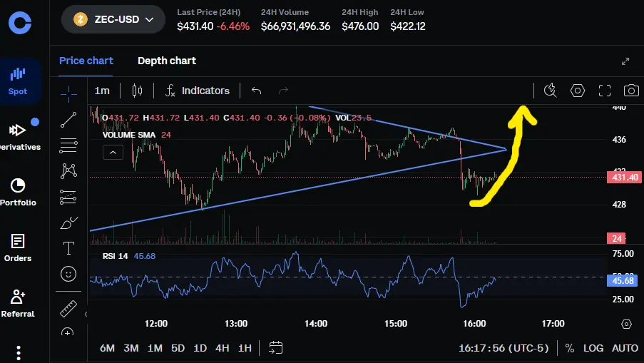This screenshot has height=363, width=644.
Task: Collapse the indicator legend chevron
Action: point(113,153)
